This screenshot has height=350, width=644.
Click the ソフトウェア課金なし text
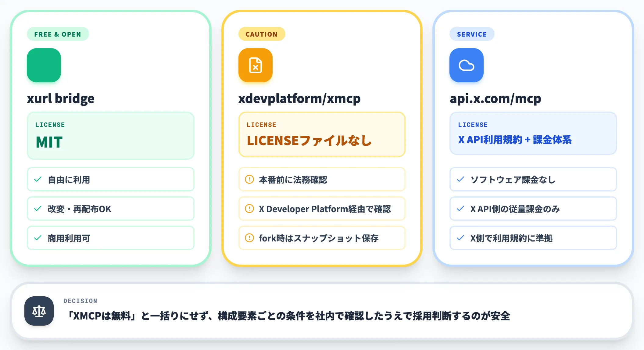coord(513,180)
